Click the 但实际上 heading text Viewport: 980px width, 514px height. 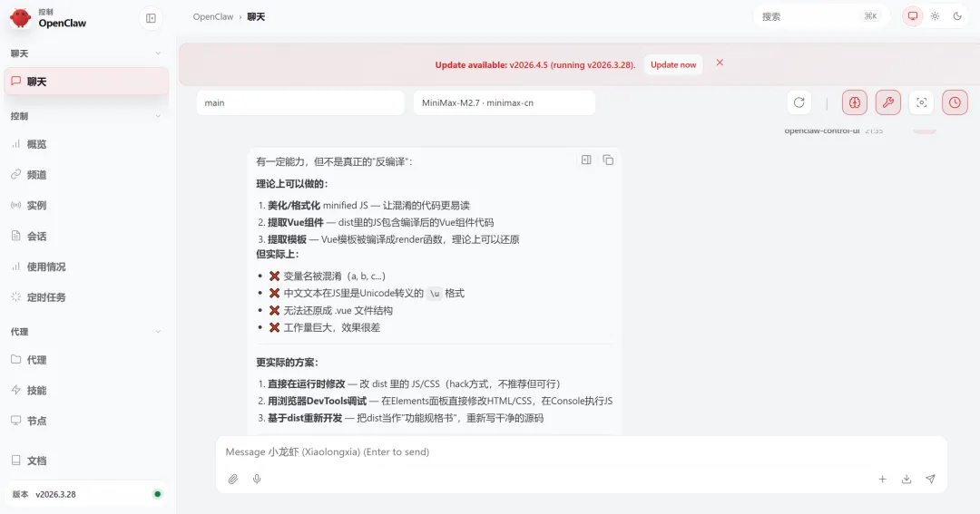tap(278, 254)
